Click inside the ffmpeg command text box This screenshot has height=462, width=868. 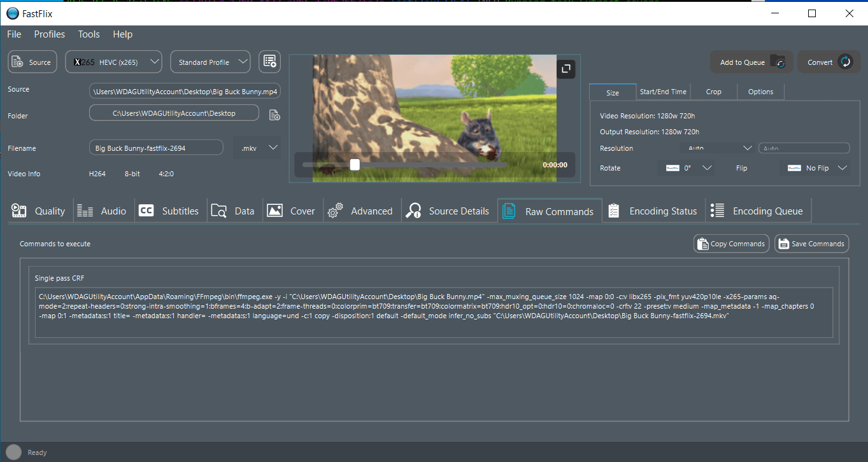[x=434, y=312]
